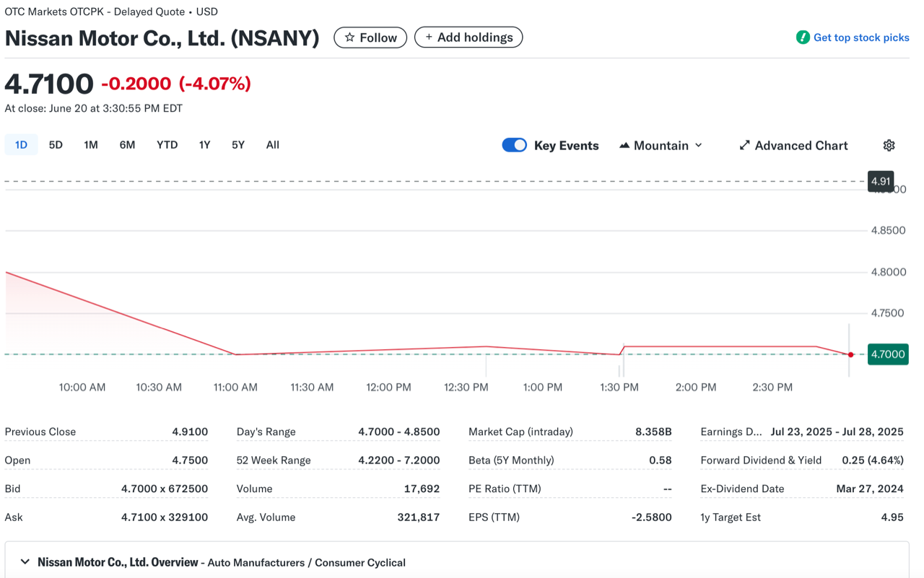Select the All time range tab
The width and height of the screenshot is (924, 578).
(272, 145)
